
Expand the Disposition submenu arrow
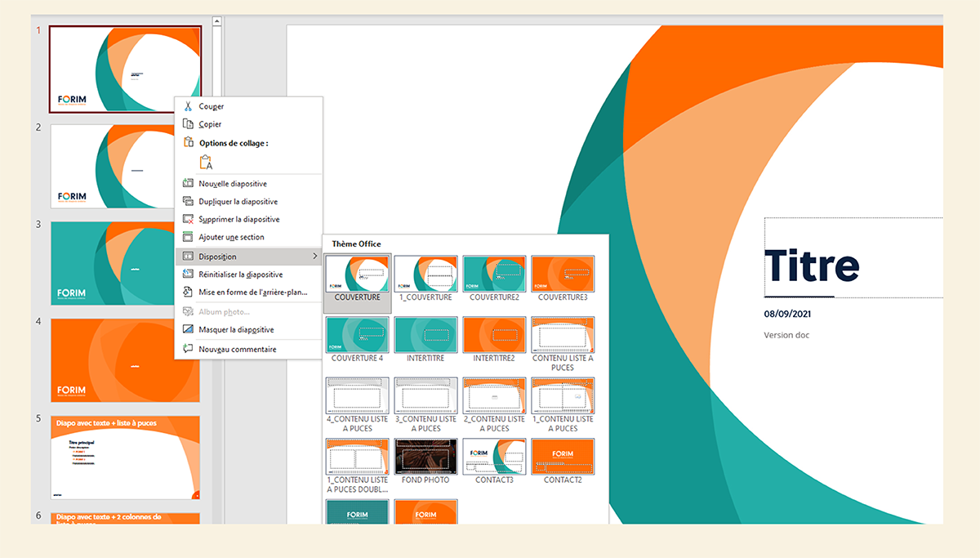315,257
